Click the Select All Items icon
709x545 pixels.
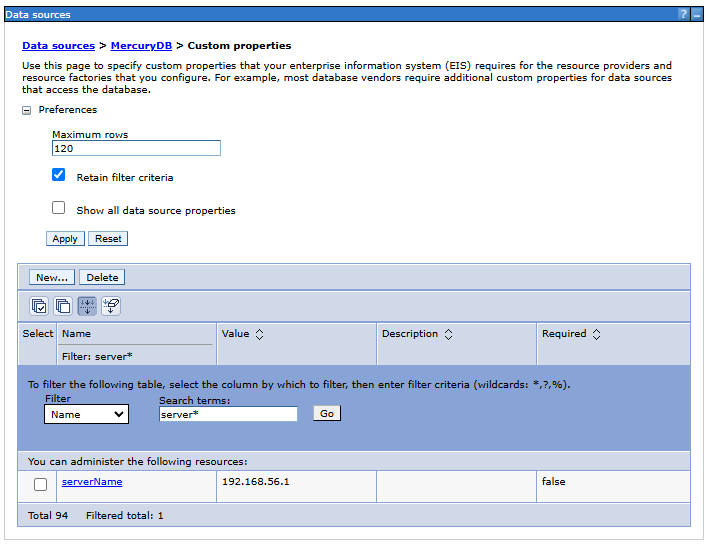[x=39, y=306]
